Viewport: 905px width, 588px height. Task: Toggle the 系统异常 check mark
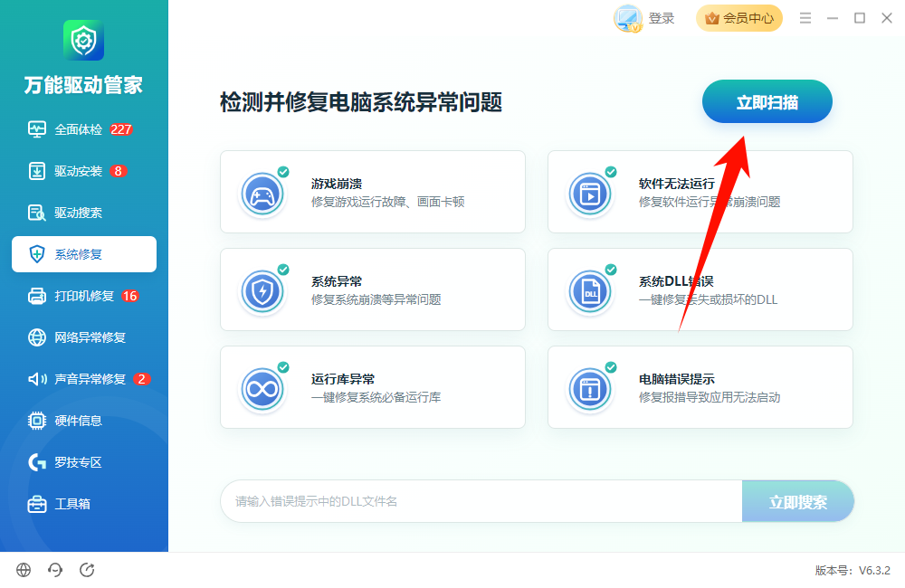[282, 270]
